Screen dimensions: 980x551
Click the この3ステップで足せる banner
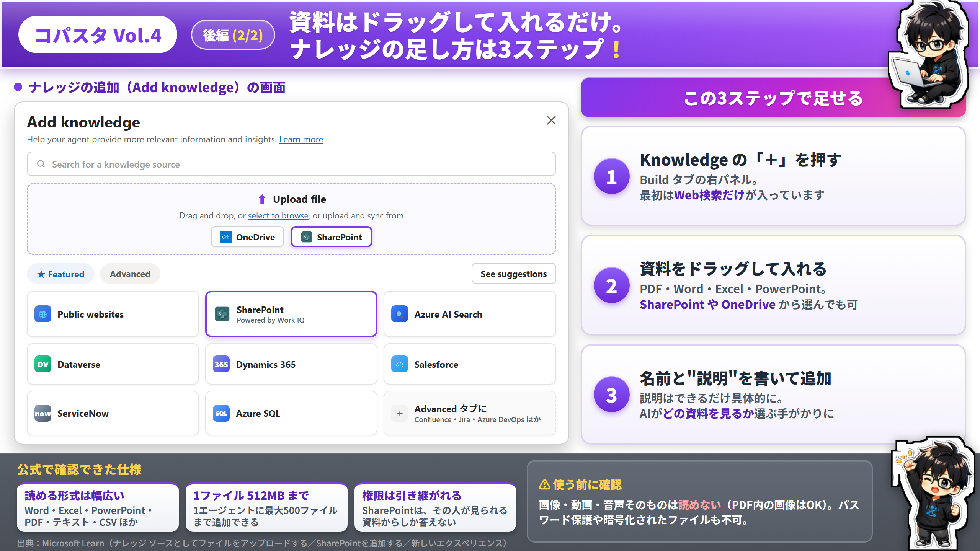773,98
